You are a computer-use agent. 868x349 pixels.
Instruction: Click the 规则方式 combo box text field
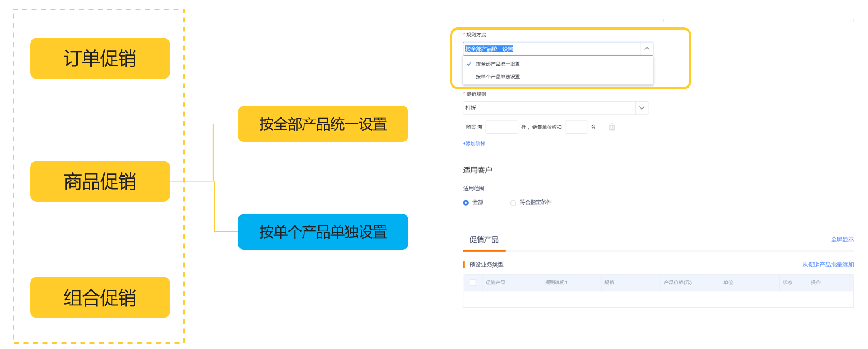click(x=552, y=49)
